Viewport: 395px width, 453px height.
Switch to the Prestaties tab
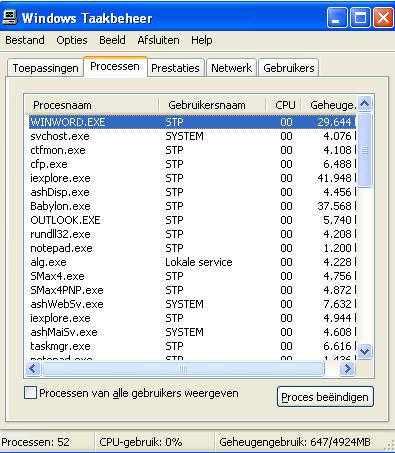[175, 68]
